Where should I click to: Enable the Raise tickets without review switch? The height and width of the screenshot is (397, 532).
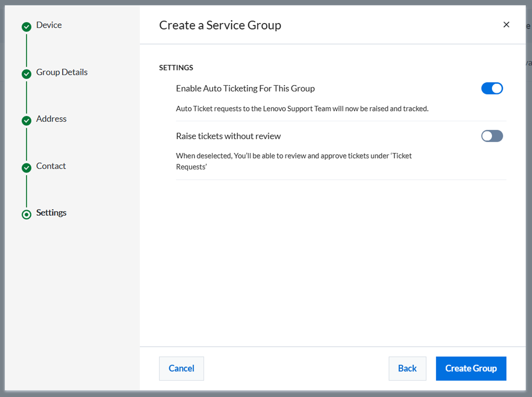pos(492,136)
